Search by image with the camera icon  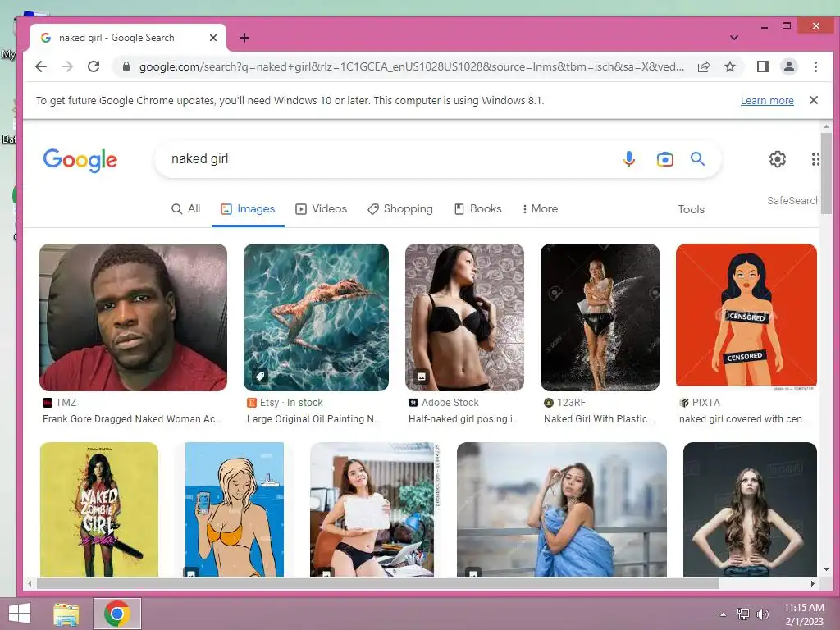[664, 159]
